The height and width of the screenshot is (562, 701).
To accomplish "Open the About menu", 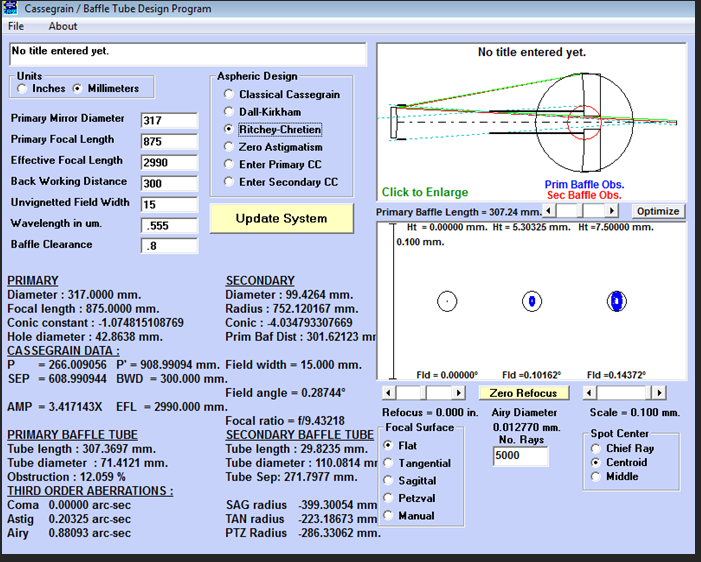I will [62, 26].
